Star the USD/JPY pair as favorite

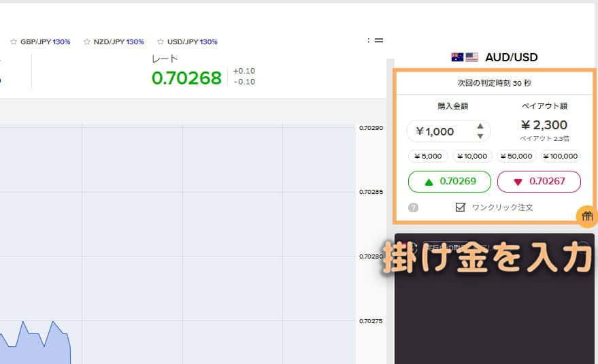[x=161, y=42]
